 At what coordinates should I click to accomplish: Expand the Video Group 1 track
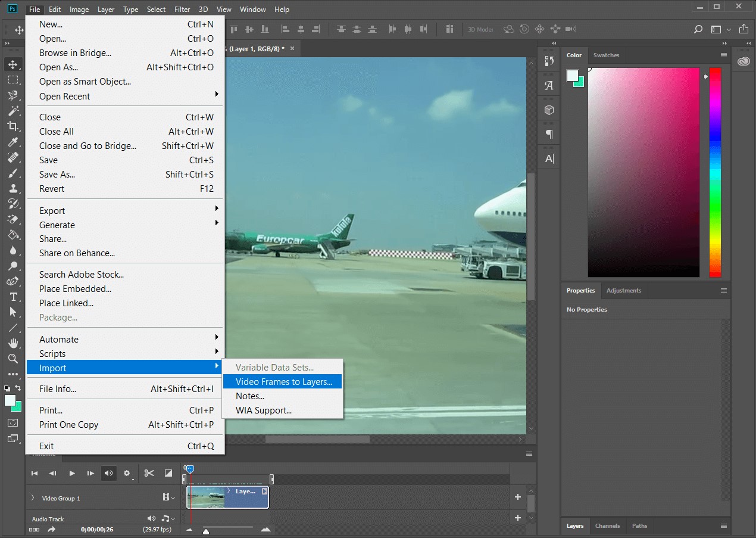pos(33,498)
